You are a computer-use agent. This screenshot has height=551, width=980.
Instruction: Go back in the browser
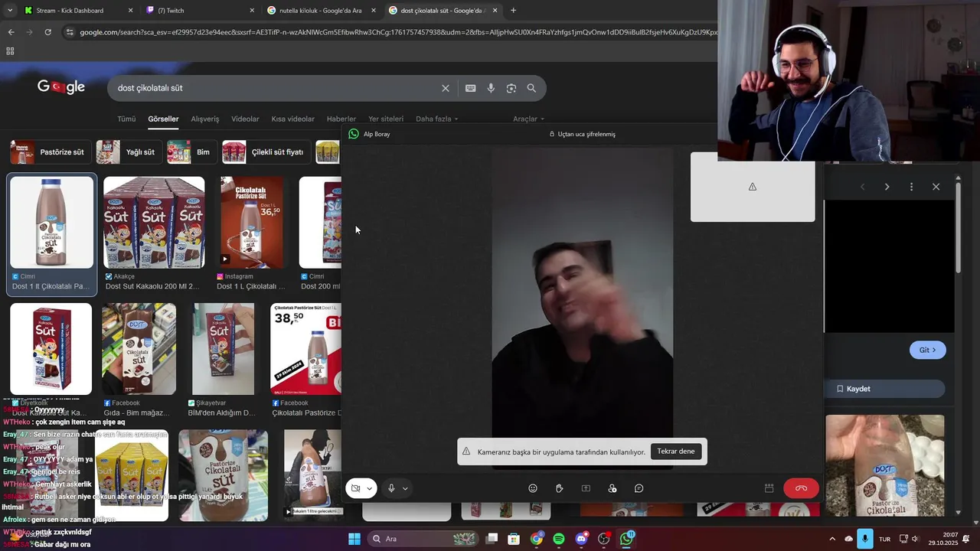pos(11,32)
